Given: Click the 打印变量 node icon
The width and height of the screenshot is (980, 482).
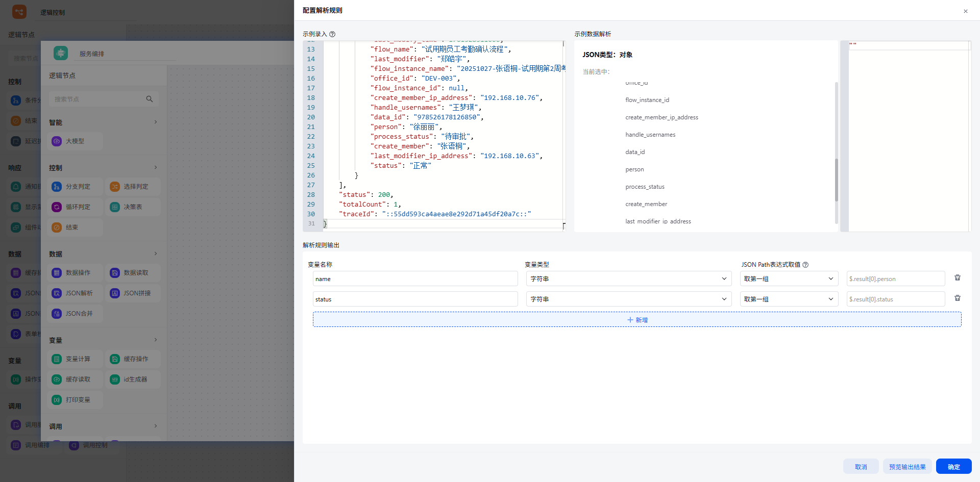Looking at the screenshot, I should click(x=57, y=400).
